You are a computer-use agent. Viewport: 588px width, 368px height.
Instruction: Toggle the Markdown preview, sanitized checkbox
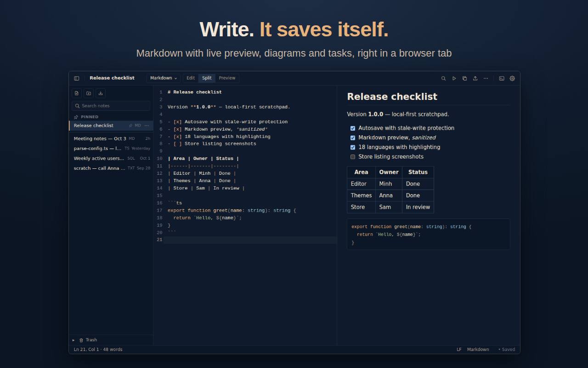[x=353, y=138]
